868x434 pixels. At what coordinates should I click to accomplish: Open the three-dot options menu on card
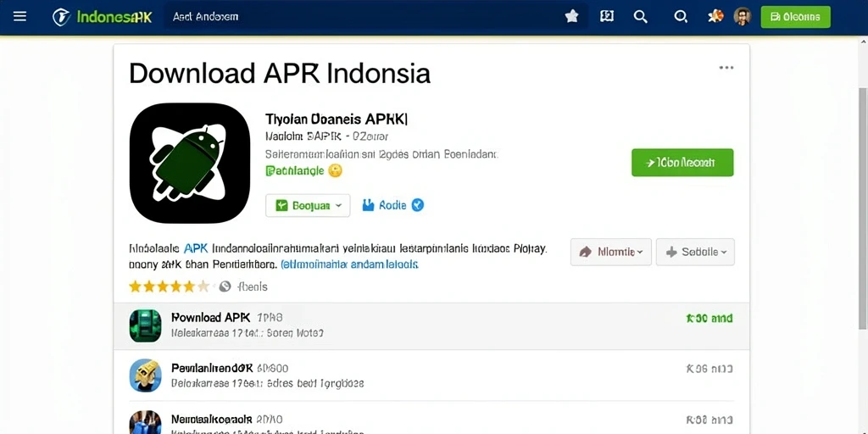[x=726, y=68]
